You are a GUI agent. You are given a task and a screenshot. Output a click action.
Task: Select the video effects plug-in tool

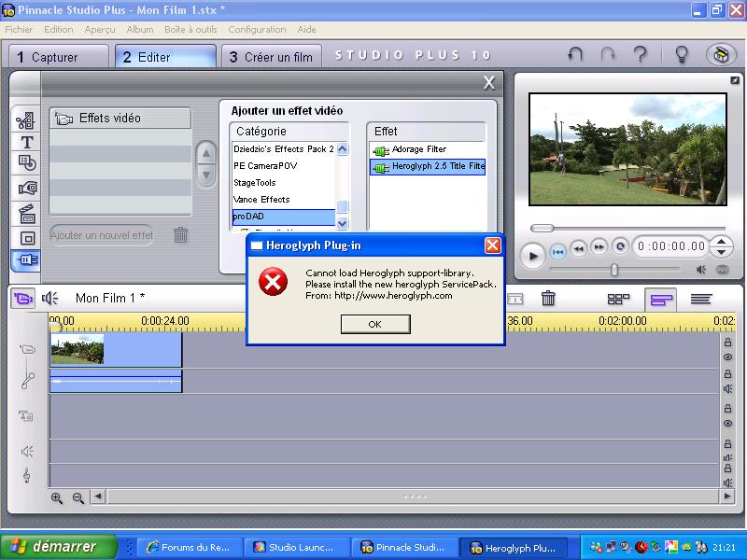(x=26, y=260)
